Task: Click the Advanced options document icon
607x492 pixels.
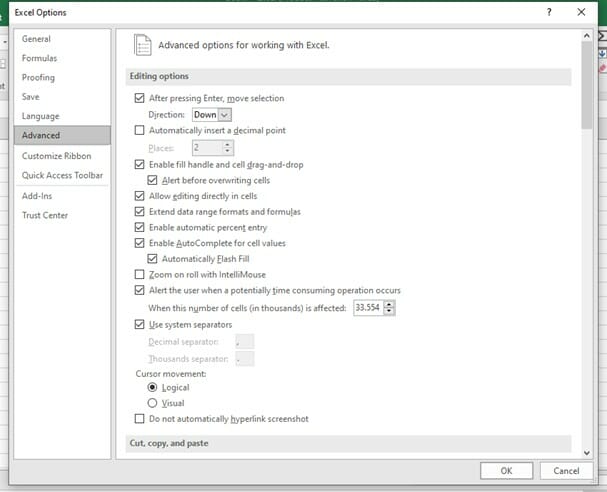Action: tap(142, 45)
